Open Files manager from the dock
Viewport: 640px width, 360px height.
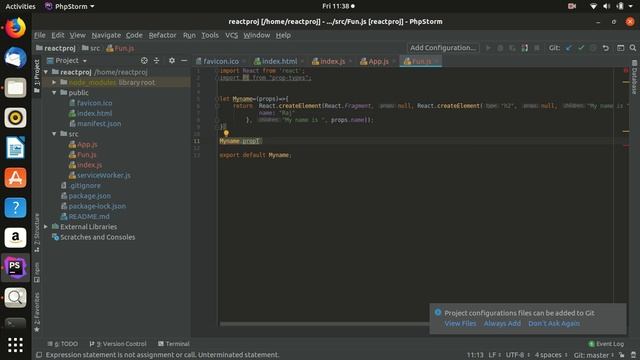click(16, 88)
